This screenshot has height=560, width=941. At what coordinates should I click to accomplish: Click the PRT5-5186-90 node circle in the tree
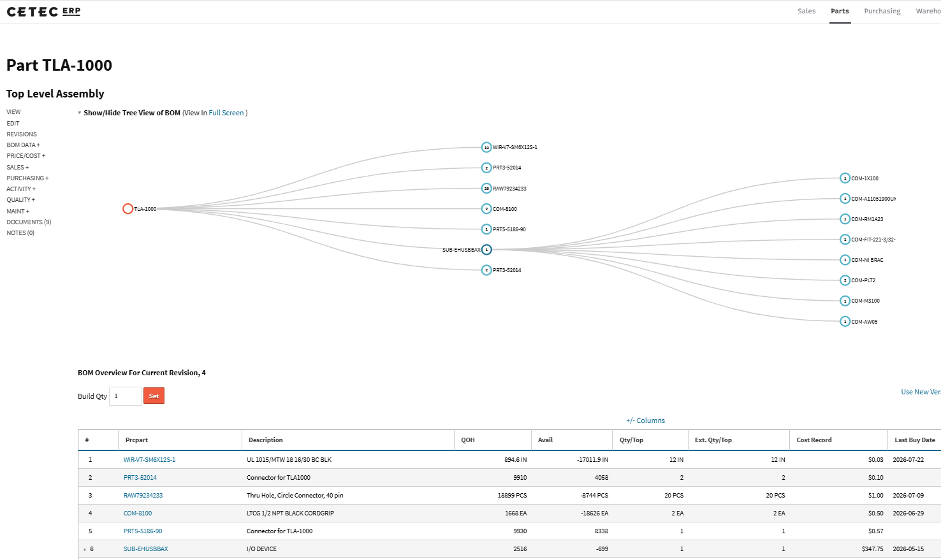click(x=486, y=229)
